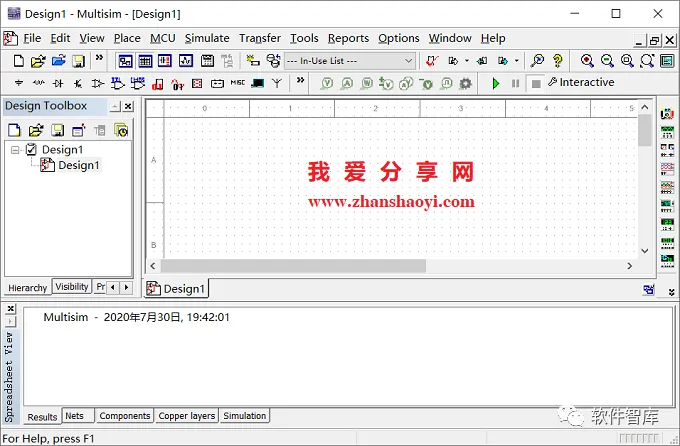Stop the simulation
Screen dimensions: 680x446
point(536,83)
